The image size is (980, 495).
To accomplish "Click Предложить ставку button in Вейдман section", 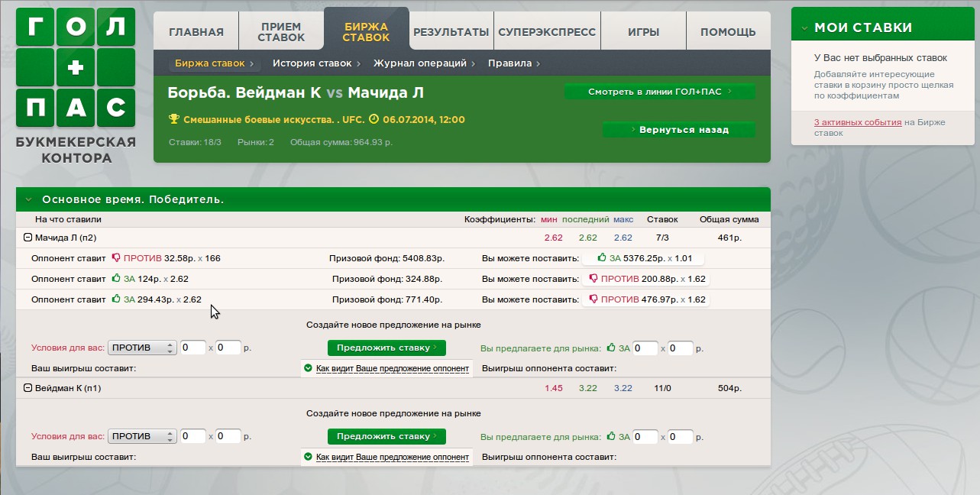I will [x=387, y=437].
